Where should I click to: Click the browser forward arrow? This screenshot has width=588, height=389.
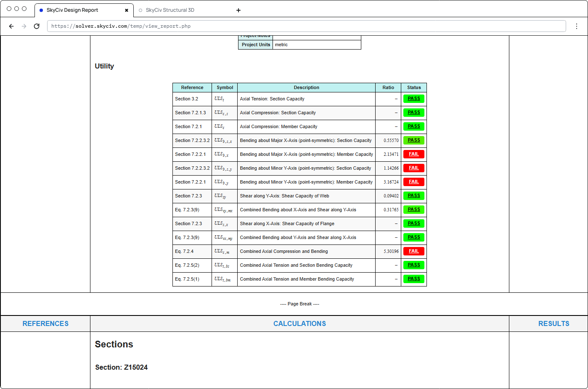click(24, 26)
